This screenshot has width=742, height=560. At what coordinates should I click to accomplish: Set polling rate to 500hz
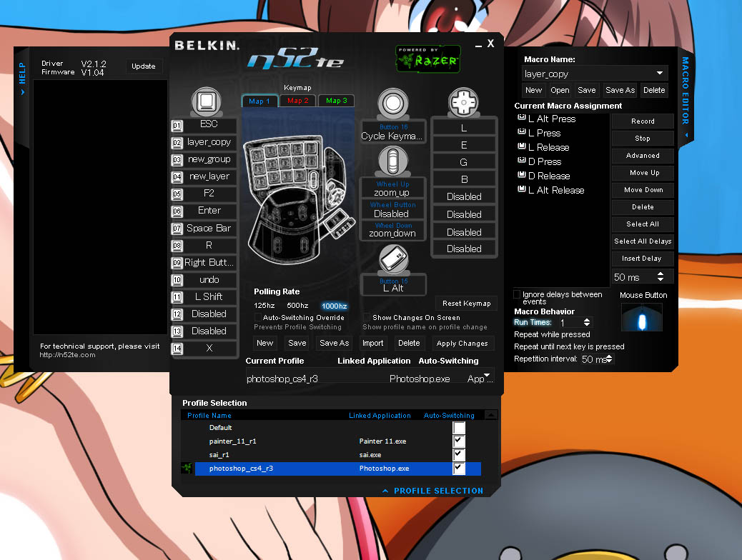[x=297, y=306]
